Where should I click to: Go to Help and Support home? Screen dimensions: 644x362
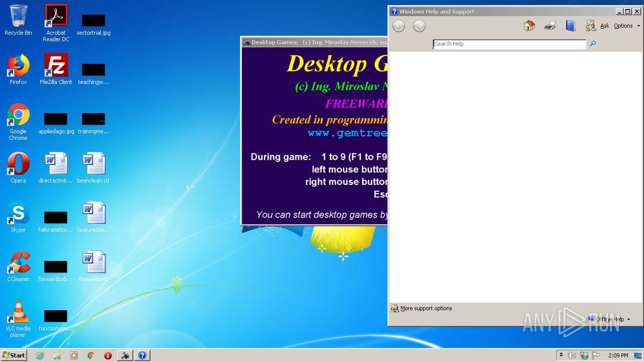point(529,26)
